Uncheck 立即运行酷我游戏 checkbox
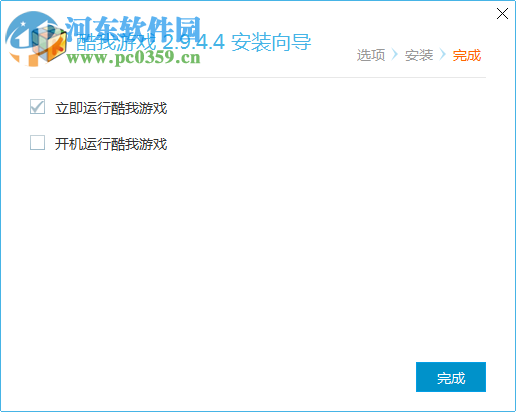 tap(37, 107)
